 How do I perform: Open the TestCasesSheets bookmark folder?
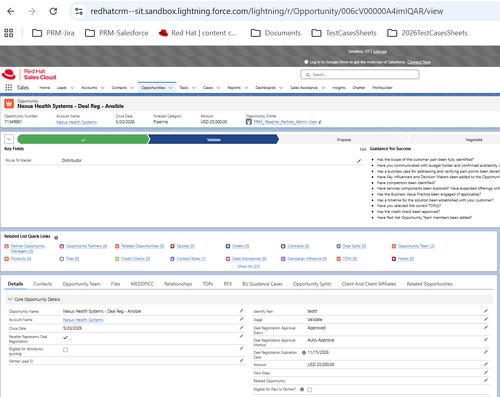point(344,33)
